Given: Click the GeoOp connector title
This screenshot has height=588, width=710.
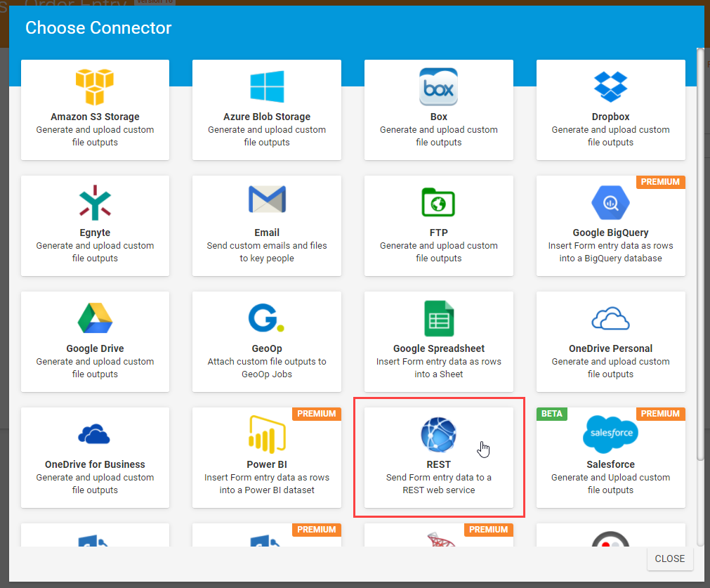Looking at the screenshot, I should coord(267,349).
